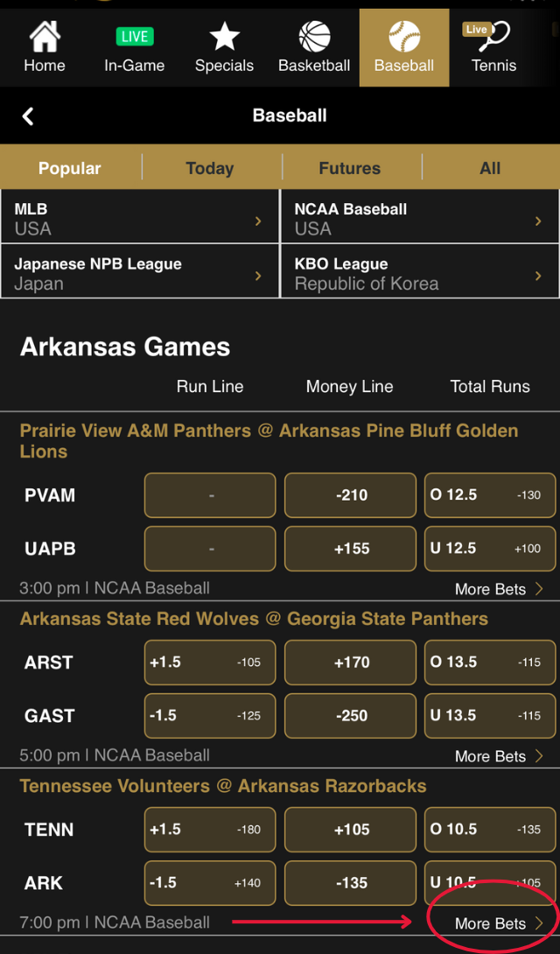Expand NCAA Baseball USA league
This screenshot has width=560, height=954.
420,219
